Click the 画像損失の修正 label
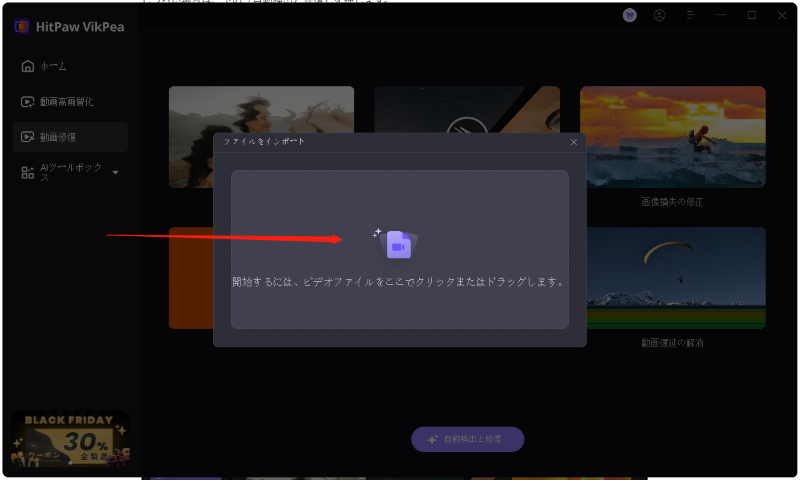The image size is (800, 480). [x=672, y=202]
